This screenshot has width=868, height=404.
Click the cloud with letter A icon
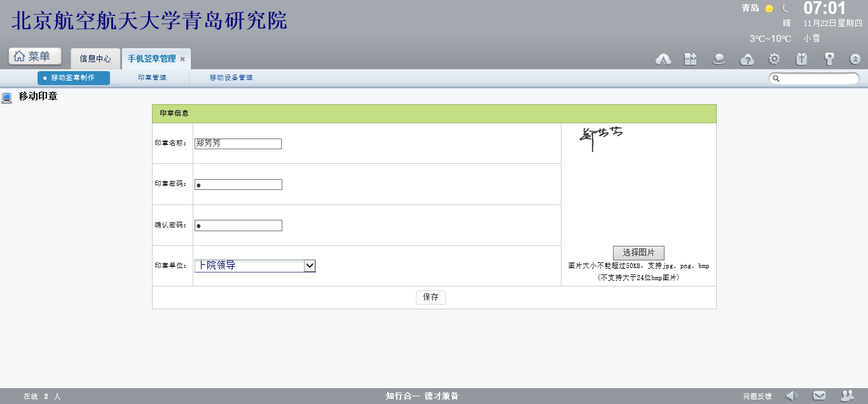coord(663,59)
